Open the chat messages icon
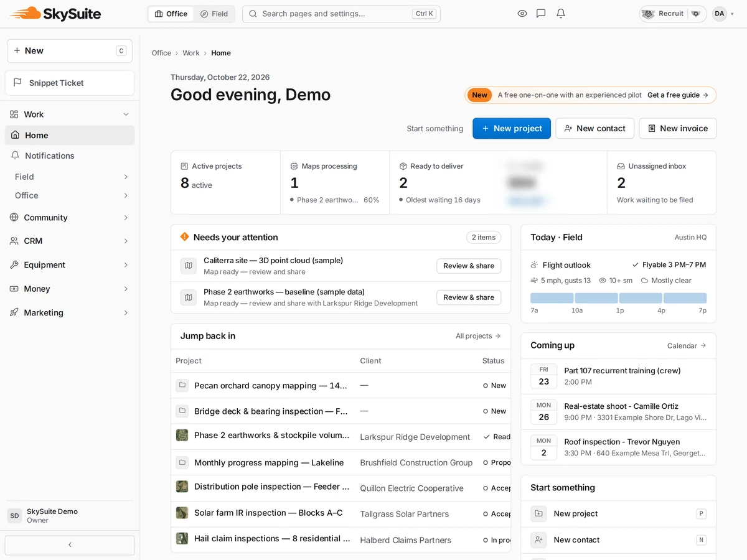The height and width of the screenshot is (560, 747). click(x=541, y=14)
